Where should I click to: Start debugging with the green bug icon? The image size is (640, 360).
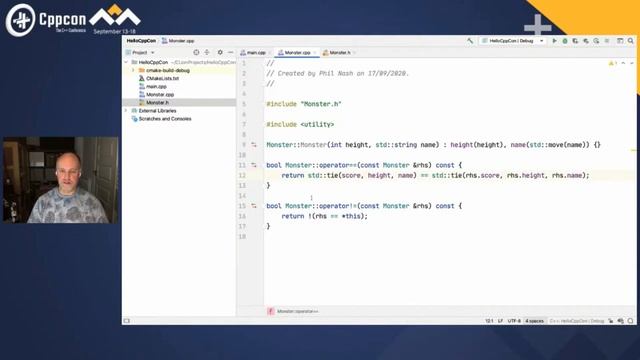point(565,41)
